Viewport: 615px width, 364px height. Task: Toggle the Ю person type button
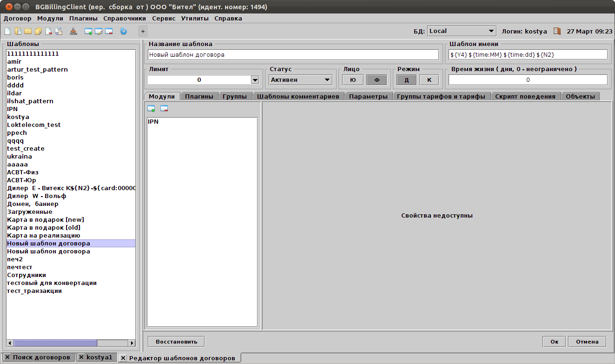pos(353,80)
